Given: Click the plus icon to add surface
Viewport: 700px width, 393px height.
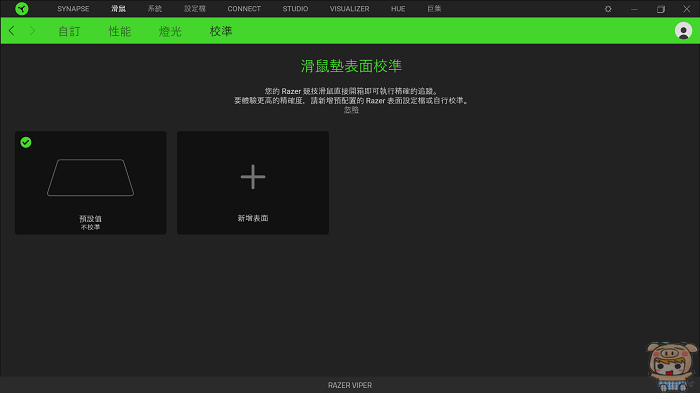Looking at the screenshot, I should 253,177.
